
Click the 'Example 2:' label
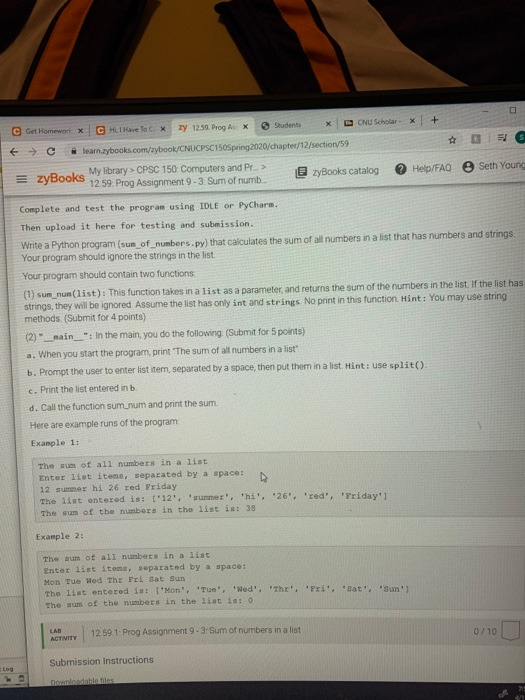click(60, 536)
